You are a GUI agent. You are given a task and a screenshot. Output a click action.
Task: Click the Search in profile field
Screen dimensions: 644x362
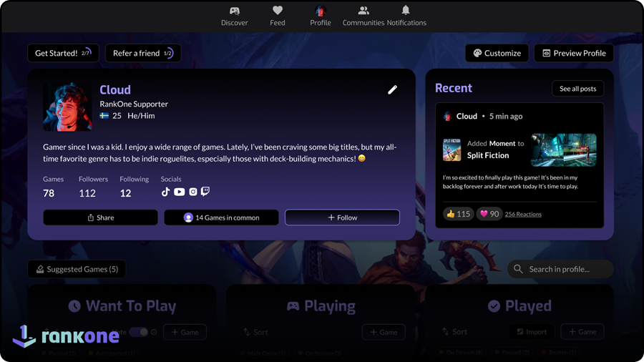click(x=561, y=269)
